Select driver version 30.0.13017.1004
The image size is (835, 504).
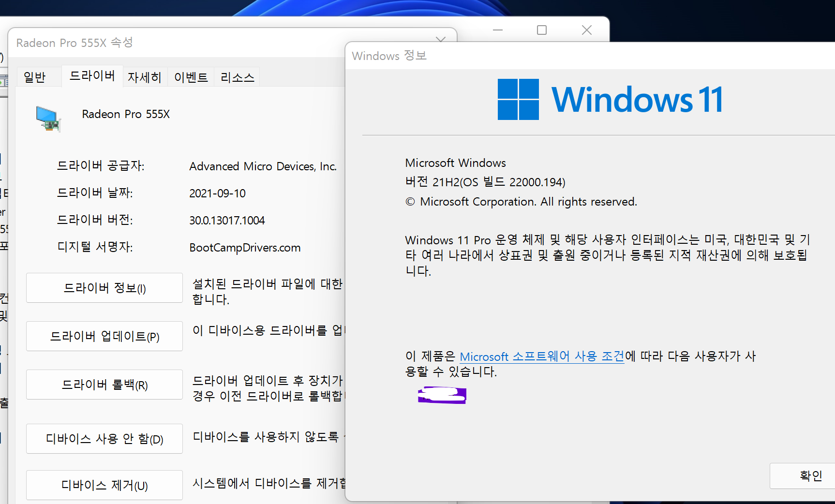pos(227,221)
